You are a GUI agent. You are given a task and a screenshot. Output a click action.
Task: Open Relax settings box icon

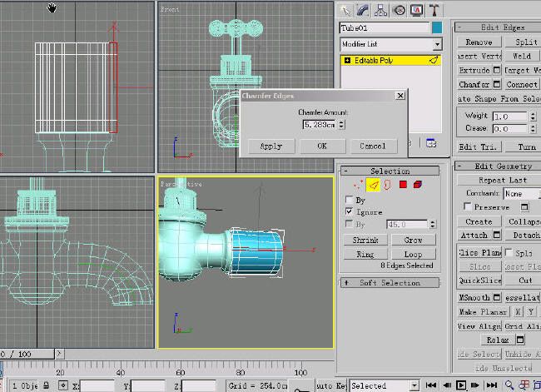(520, 340)
